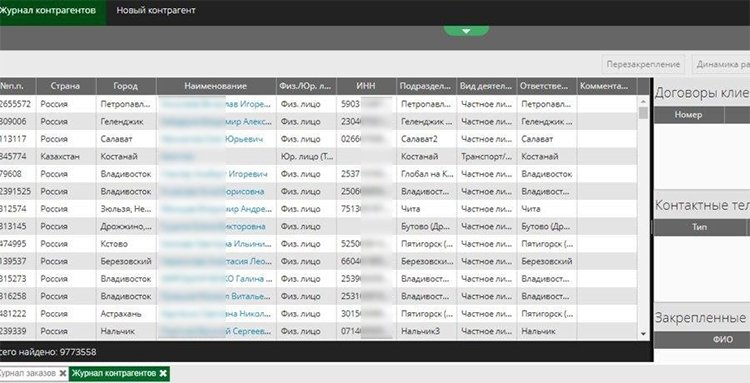Viewport: 750px width, 383px height.
Task: Click the Номер header in contracts panel
Action: (x=688, y=115)
